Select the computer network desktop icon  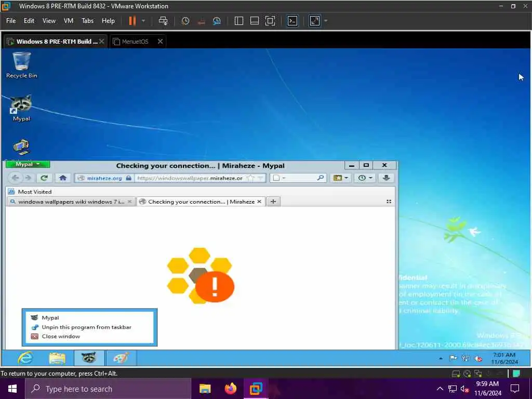pyautogui.click(x=21, y=148)
